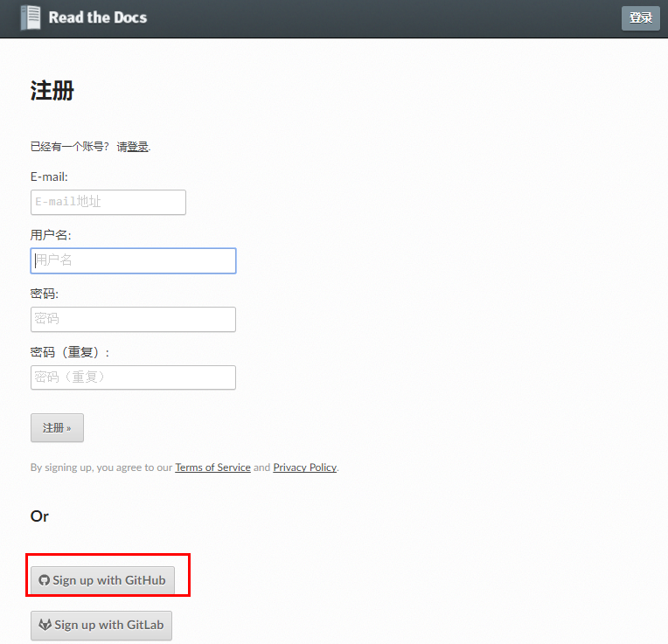Screen dimensions: 668x644
Task: Open the Terms of Service link
Action: point(212,467)
